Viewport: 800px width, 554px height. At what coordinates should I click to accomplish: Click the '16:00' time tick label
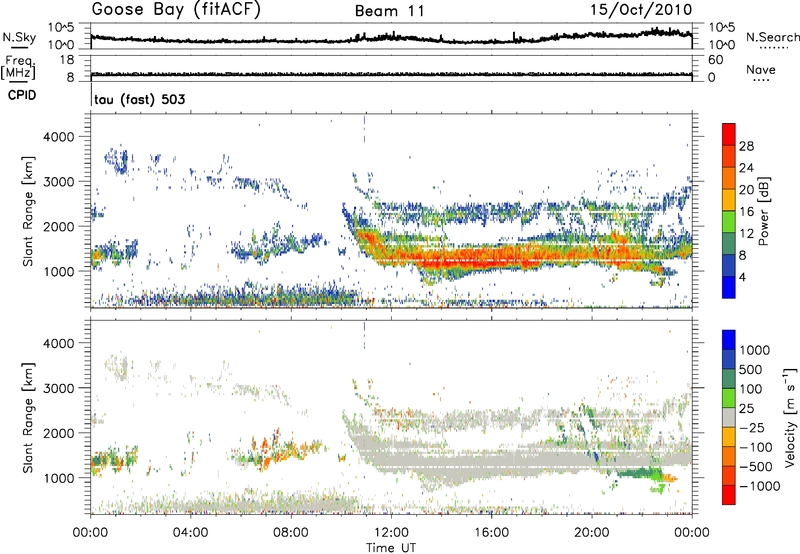pos(491,533)
